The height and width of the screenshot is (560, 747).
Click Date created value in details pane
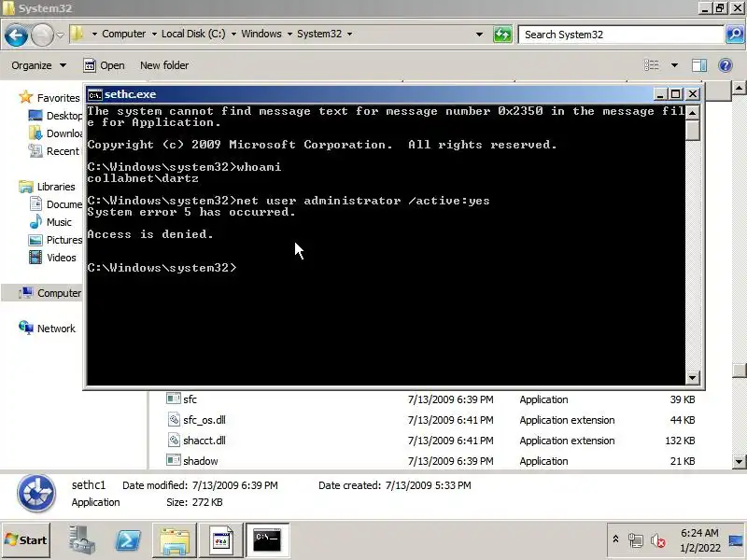coord(428,485)
